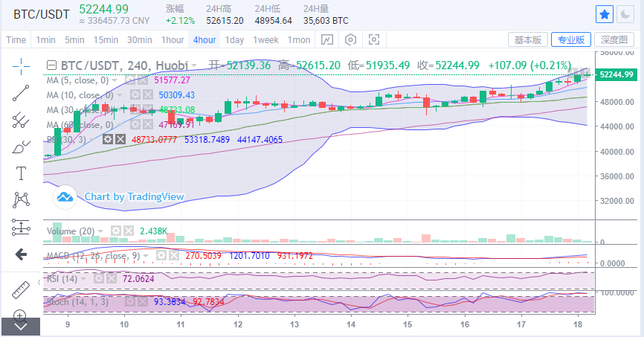Click the RSI value 72.0624
Screen dimensions: 644x337
(x=138, y=279)
